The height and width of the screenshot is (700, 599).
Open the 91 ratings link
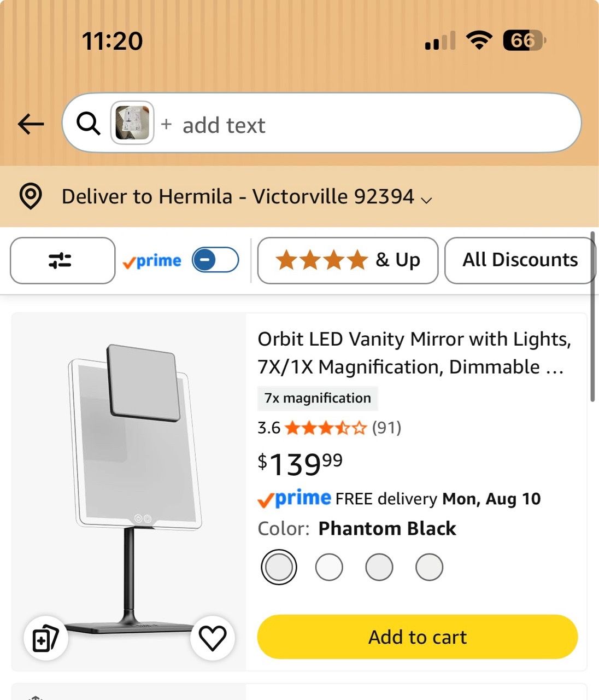coord(387,428)
